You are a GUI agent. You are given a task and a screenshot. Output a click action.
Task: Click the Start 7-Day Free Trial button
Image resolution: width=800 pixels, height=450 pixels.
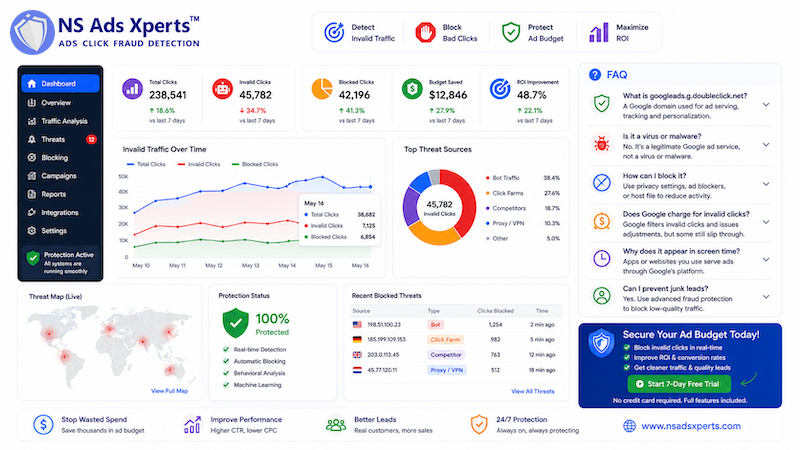point(679,384)
